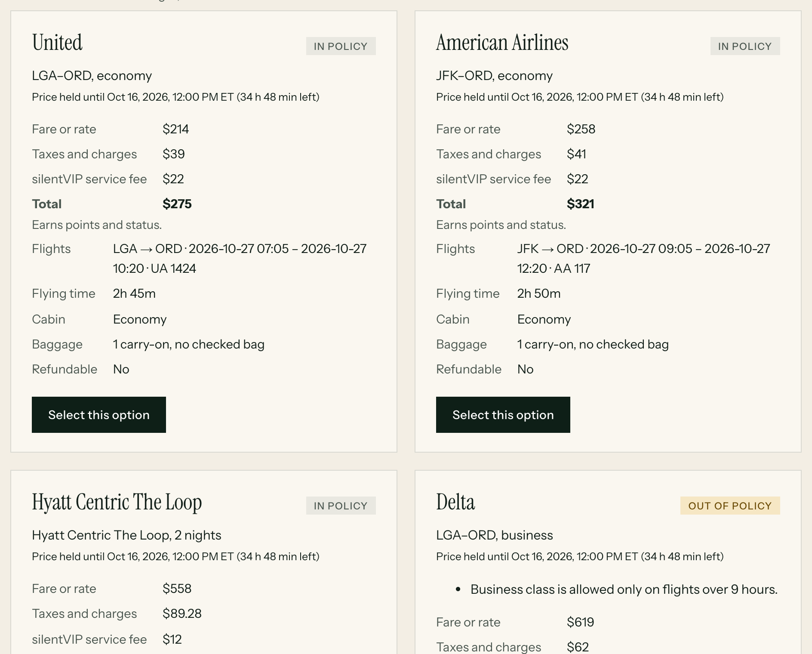The image size is (812, 654).
Task: Click the United card heading
Action: pos(57,43)
